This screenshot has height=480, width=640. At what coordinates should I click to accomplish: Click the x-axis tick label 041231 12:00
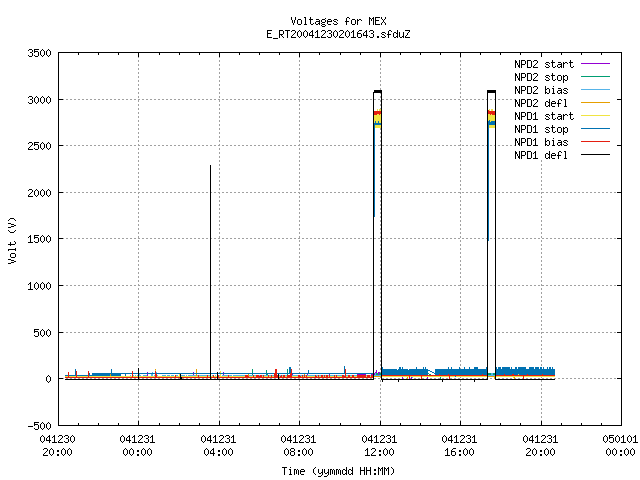point(379,446)
